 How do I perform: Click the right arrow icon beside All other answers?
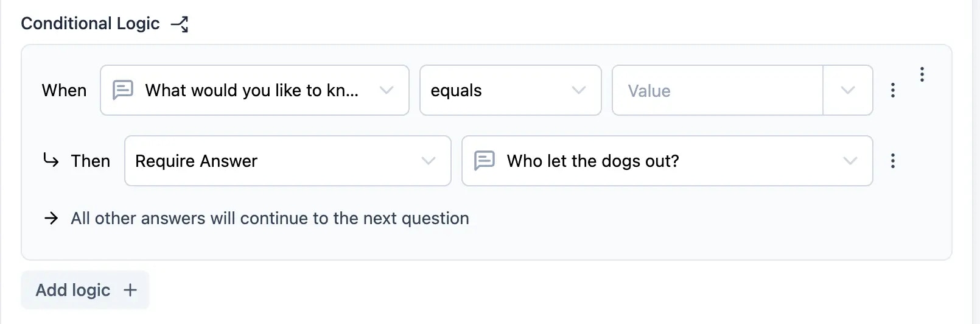point(51,218)
